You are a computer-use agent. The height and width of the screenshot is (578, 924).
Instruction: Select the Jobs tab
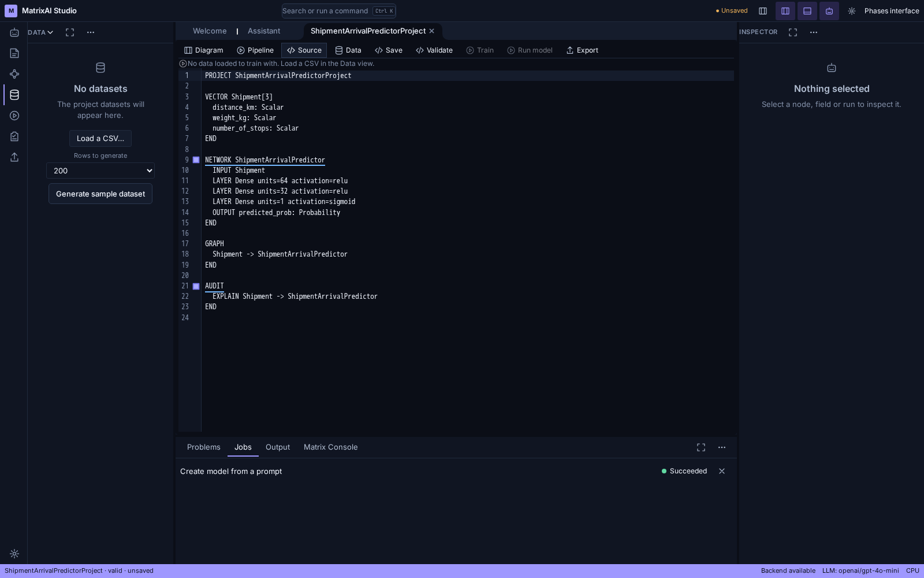(243, 447)
